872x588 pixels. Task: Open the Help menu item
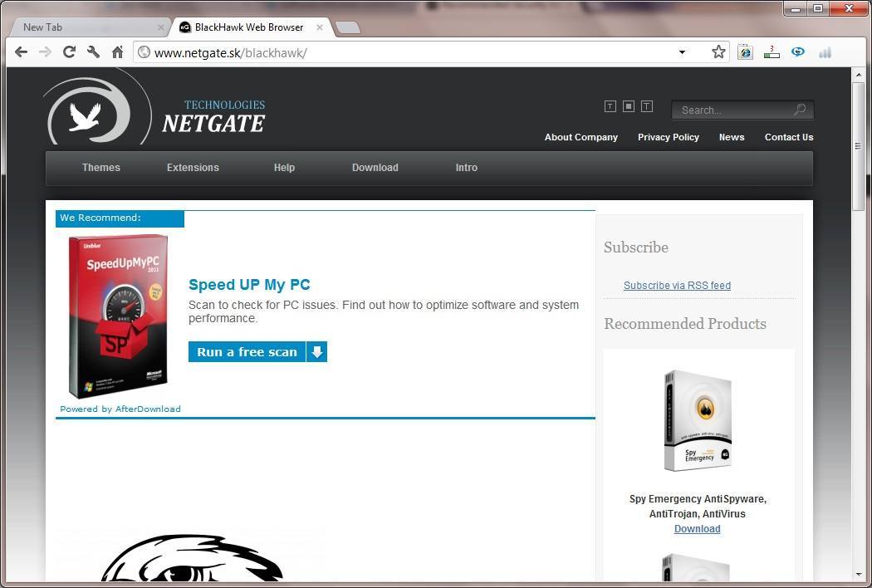point(284,168)
